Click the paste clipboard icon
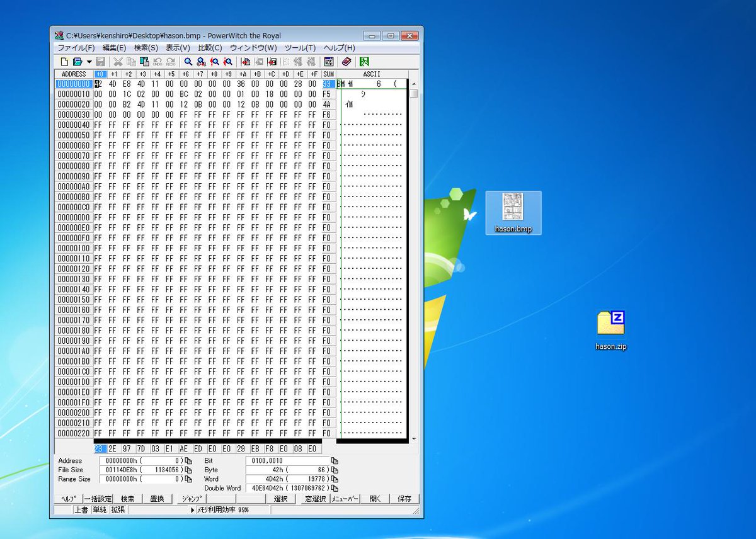 (x=144, y=62)
